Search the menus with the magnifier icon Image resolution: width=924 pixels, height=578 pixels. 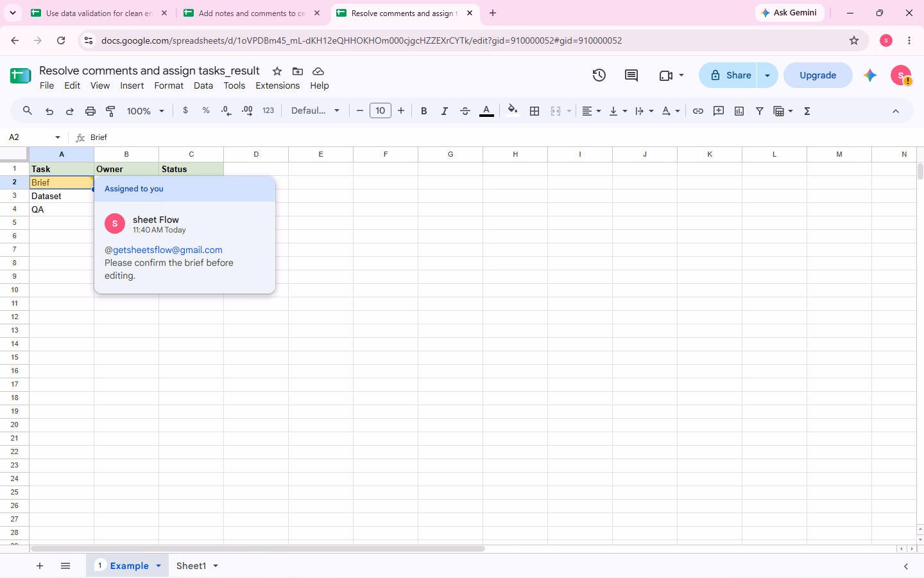click(x=28, y=111)
